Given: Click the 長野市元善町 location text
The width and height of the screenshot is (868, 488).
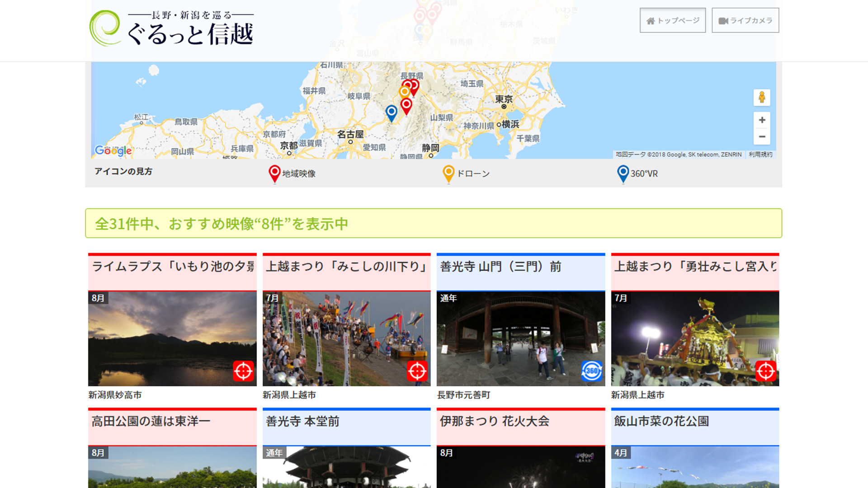Looking at the screenshot, I should [x=464, y=395].
